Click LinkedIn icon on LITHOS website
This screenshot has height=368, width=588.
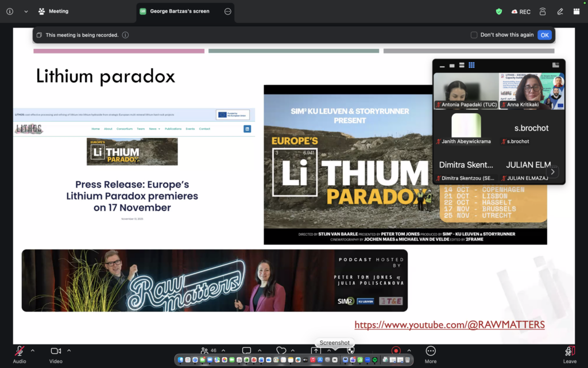247,129
